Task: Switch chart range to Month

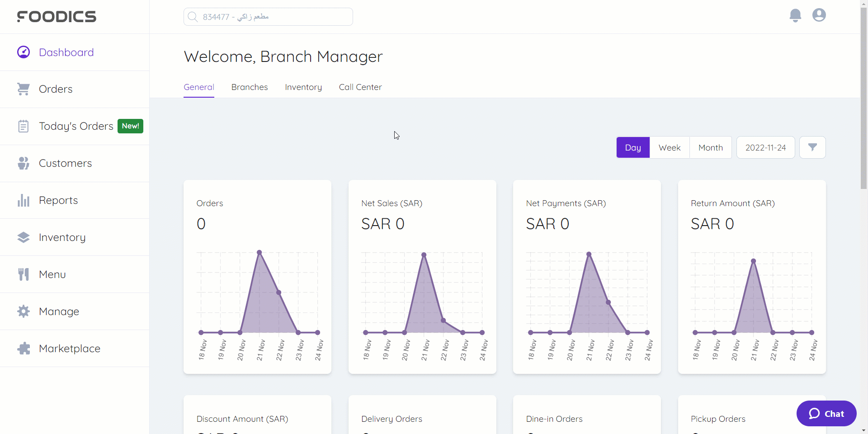Action: 710,147
